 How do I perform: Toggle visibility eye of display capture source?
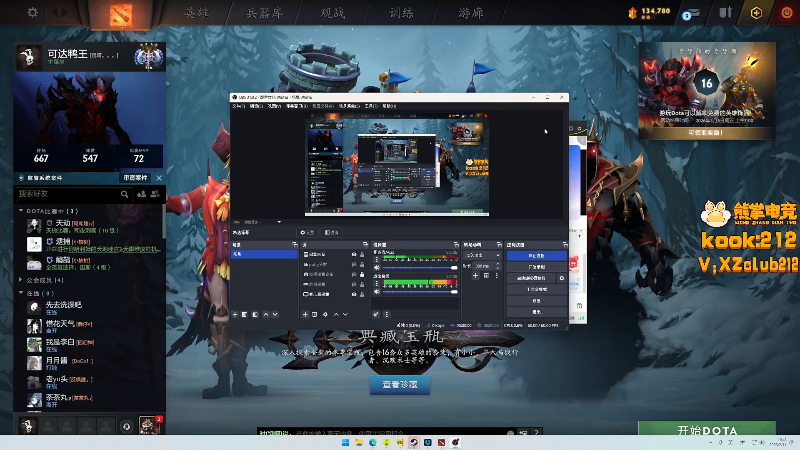point(354,294)
